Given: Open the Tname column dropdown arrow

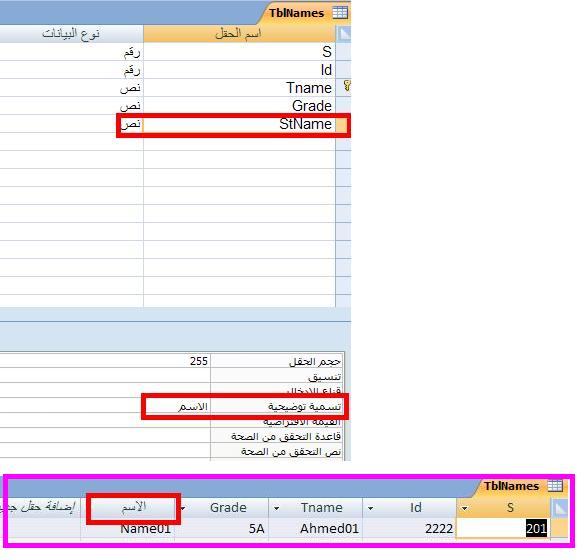Looking at the screenshot, I should tap(276, 508).
